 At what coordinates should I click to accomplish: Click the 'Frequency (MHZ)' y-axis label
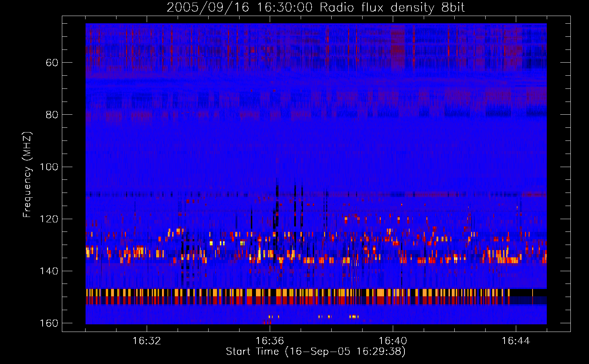tap(27, 175)
